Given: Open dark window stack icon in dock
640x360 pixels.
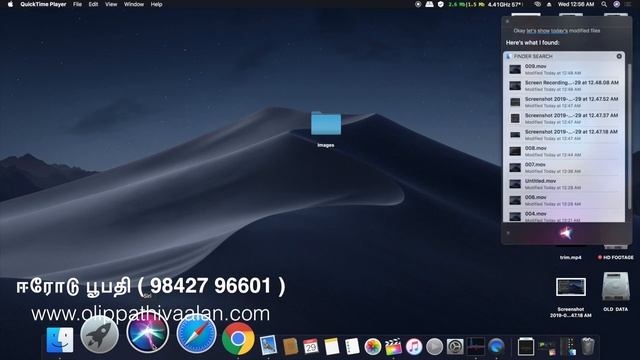Looking at the screenshot, I should click(x=526, y=347).
